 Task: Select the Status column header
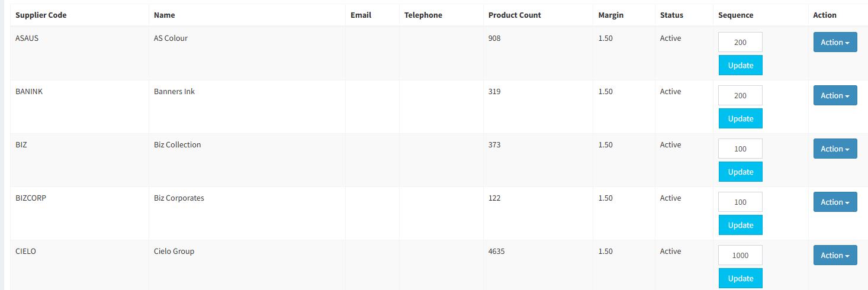point(671,15)
